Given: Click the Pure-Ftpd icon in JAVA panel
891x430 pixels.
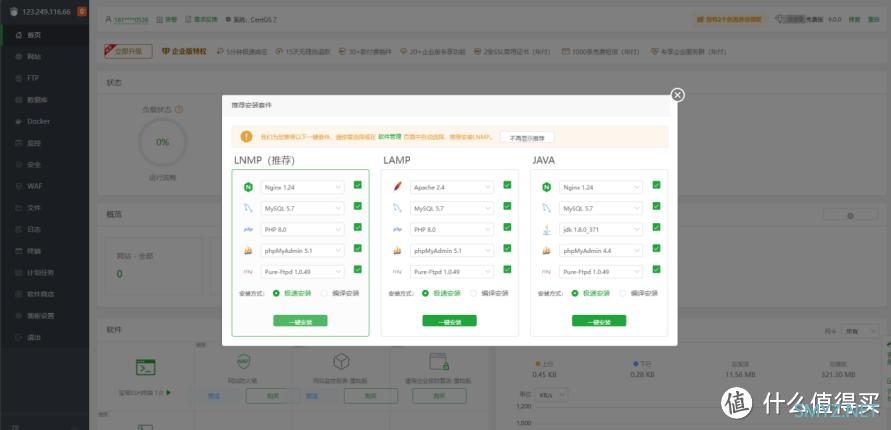Looking at the screenshot, I should [x=546, y=272].
